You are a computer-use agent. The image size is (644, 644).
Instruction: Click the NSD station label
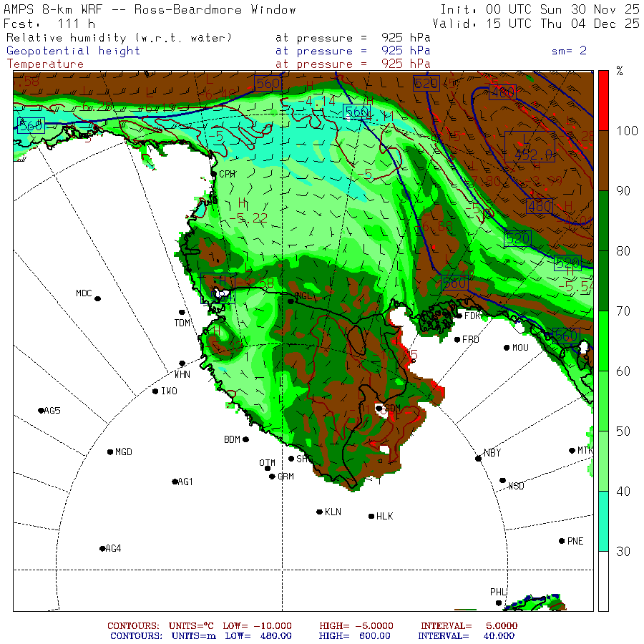click(x=516, y=486)
